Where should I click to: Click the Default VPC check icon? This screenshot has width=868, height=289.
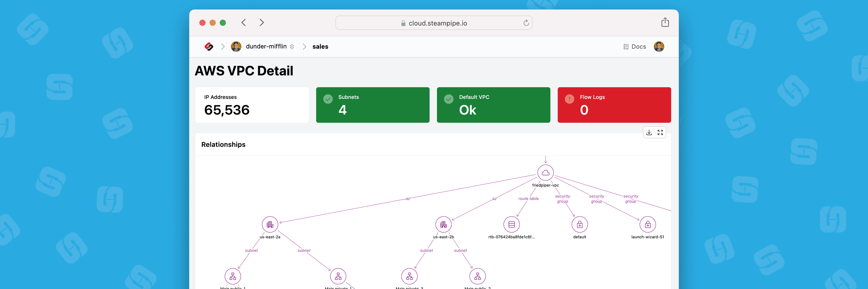pyautogui.click(x=448, y=99)
